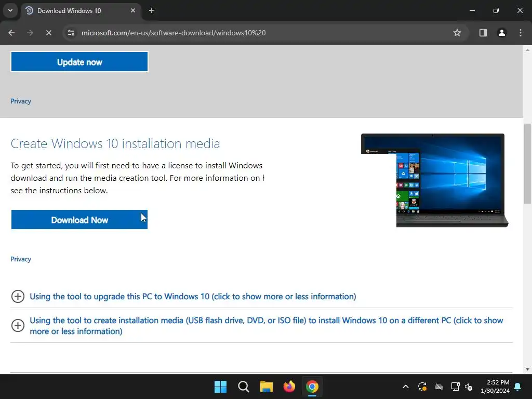Open taskbar Search icon
Screen dimensions: 532x399
243,387
